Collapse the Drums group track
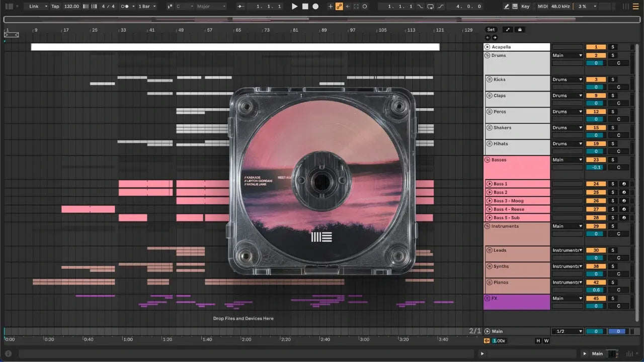 (488, 55)
